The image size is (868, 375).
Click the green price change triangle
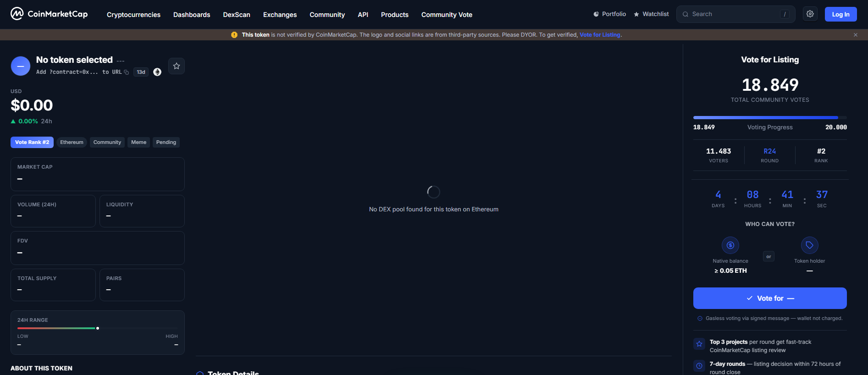[13, 121]
